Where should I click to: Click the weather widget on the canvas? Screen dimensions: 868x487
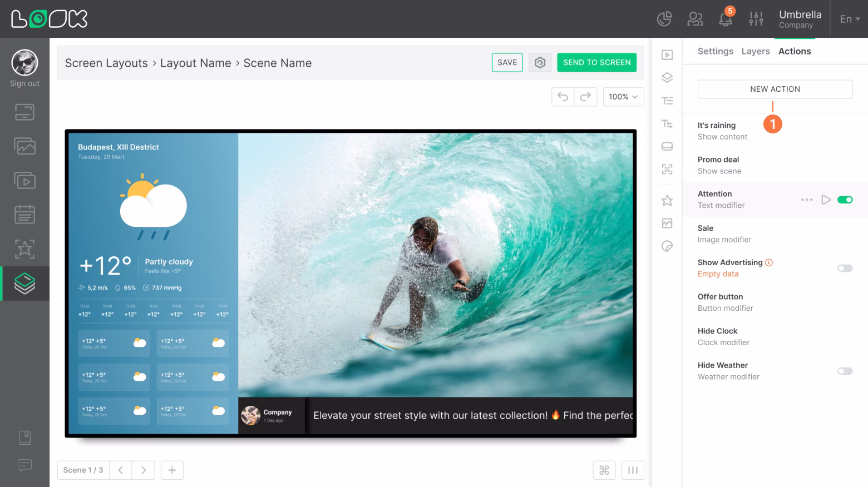pos(153,283)
